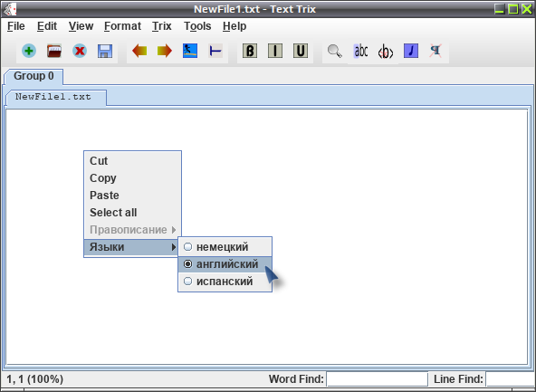Image resolution: width=536 pixels, height=392 pixels.
Task: Choose Copy in the context menu
Action: (x=132, y=178)
